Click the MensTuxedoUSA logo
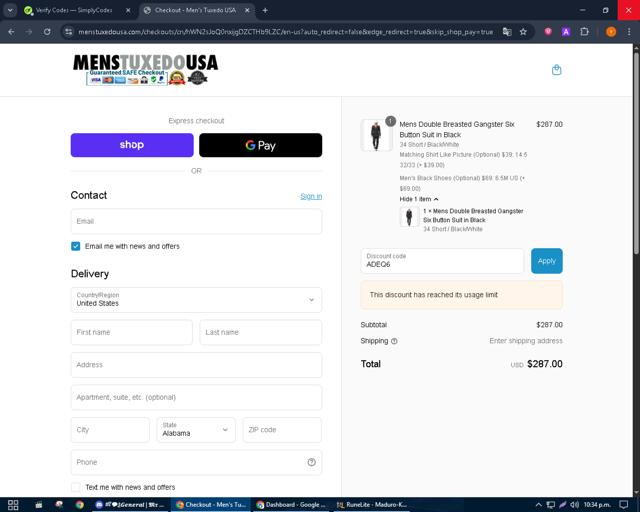The image size is (640, 512). click(x=145, y=70)
